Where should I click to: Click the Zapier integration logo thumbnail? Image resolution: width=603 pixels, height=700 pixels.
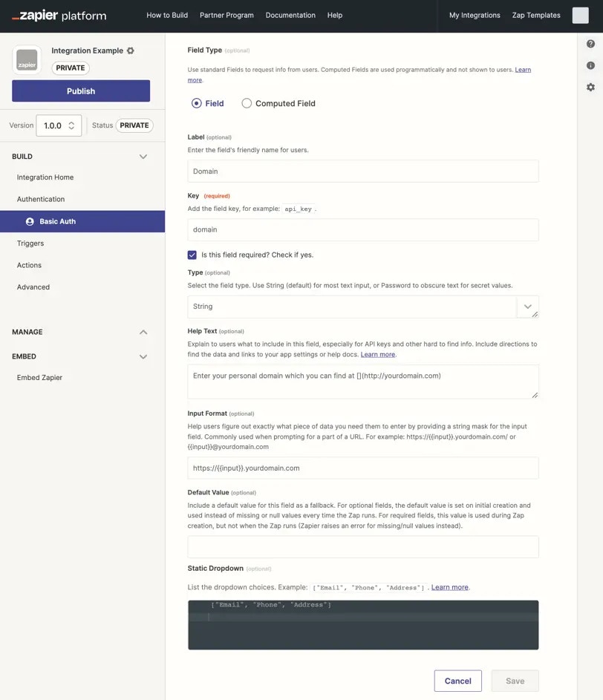[27, 60]
